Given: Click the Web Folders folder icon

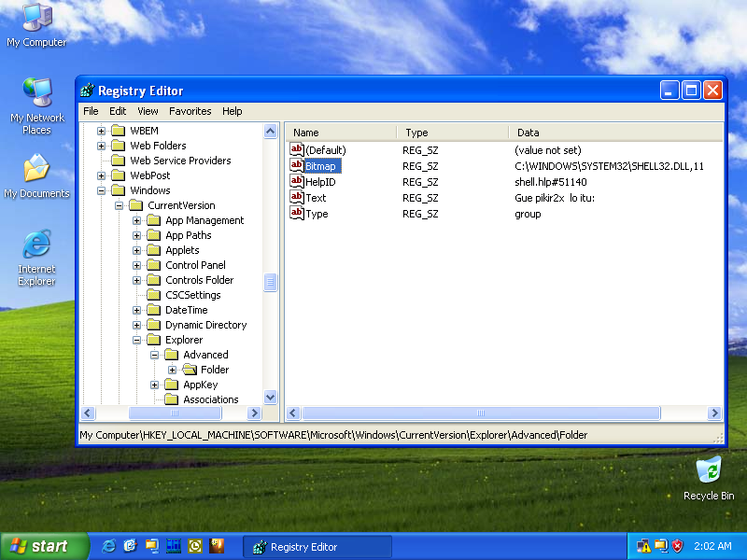Looking at the screenshot, I should click(119, 146).
